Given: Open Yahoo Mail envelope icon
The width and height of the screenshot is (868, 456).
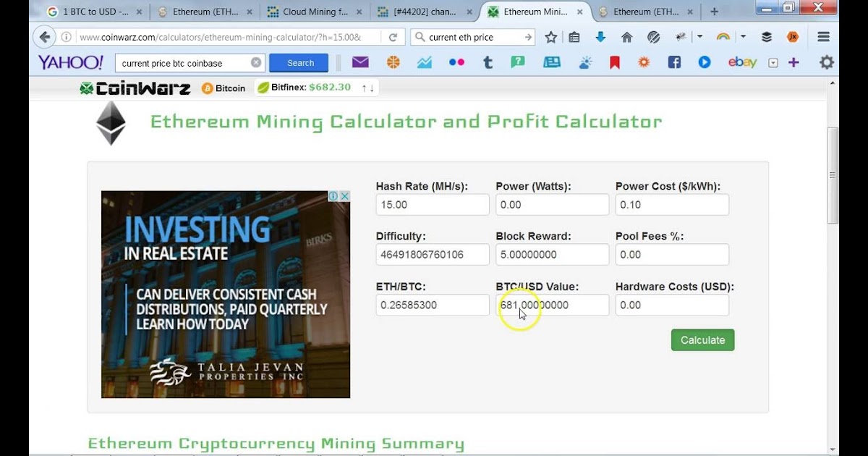Looking at the screenshot, I should pyautogui.click(x=360, y=62).
